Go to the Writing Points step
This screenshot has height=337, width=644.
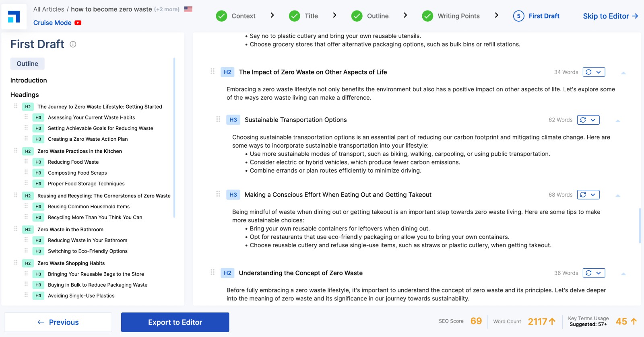tap(451, 16)
